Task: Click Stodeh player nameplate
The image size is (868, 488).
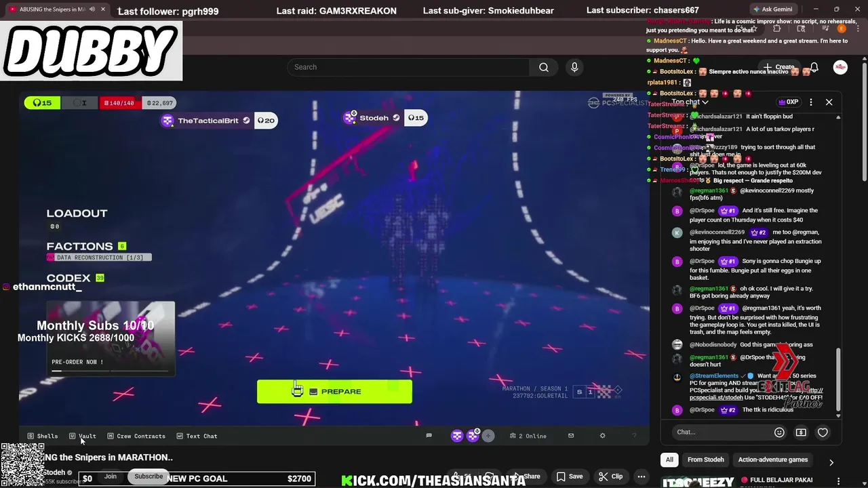Action: pyautogui.click(x=384, y=118)
